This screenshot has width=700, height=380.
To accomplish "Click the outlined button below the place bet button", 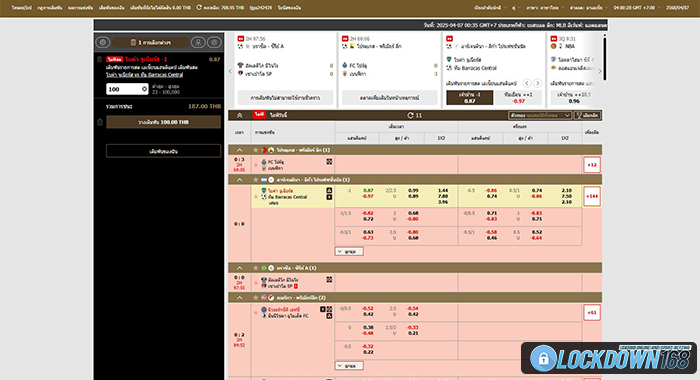I will [x=163, y=151].
